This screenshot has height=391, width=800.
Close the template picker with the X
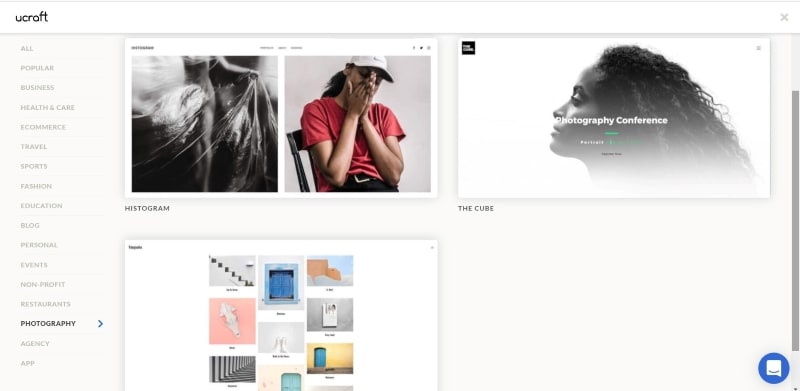click(784, 17)
